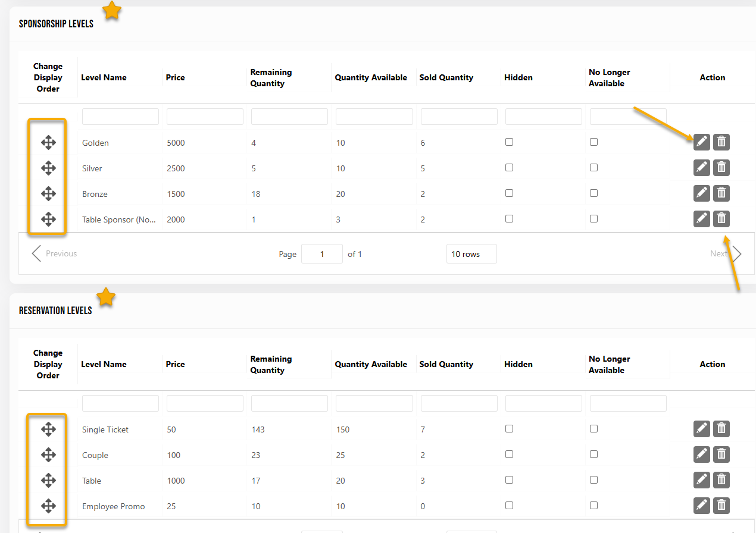Delete the Table reservation level priced 1000

(721, 480)
